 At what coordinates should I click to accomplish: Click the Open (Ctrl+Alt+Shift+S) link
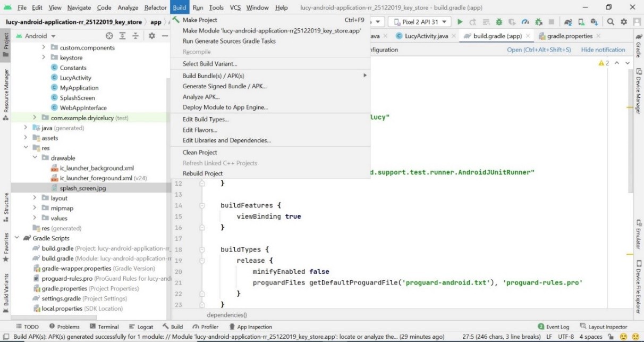coord(539,49)
